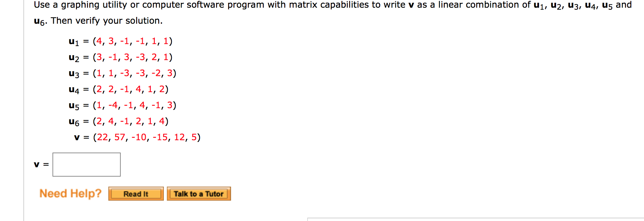Click the u2 vector definition line

[120, 57]
